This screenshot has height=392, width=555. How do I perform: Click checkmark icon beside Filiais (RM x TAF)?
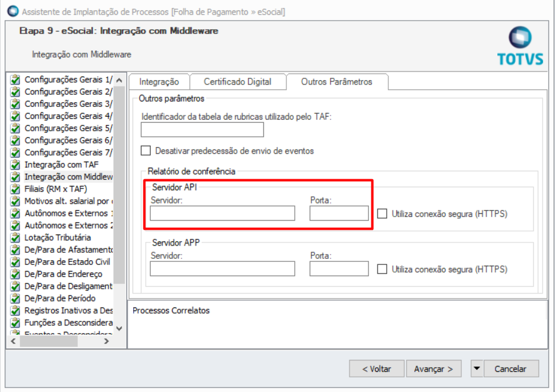(15, 189)
